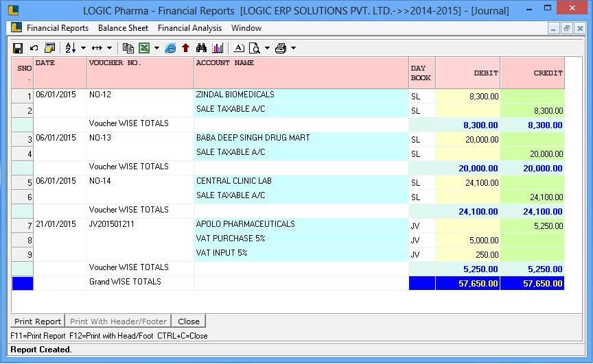Click the CREDIT column header
Screen dimensions: 593x364
(533, 73)
